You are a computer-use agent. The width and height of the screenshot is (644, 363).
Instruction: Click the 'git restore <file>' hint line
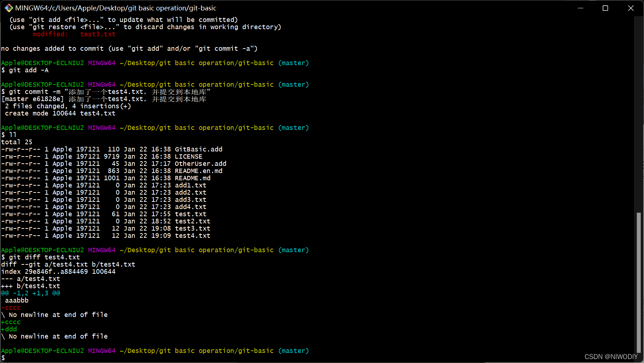tap(145, 27)
